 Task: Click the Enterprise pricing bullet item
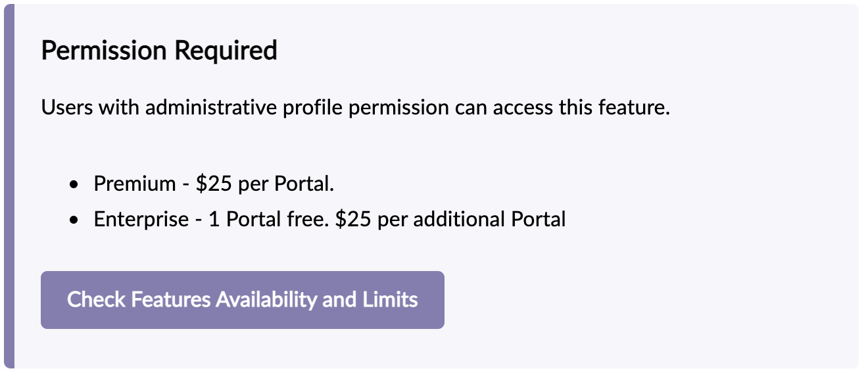329,219
